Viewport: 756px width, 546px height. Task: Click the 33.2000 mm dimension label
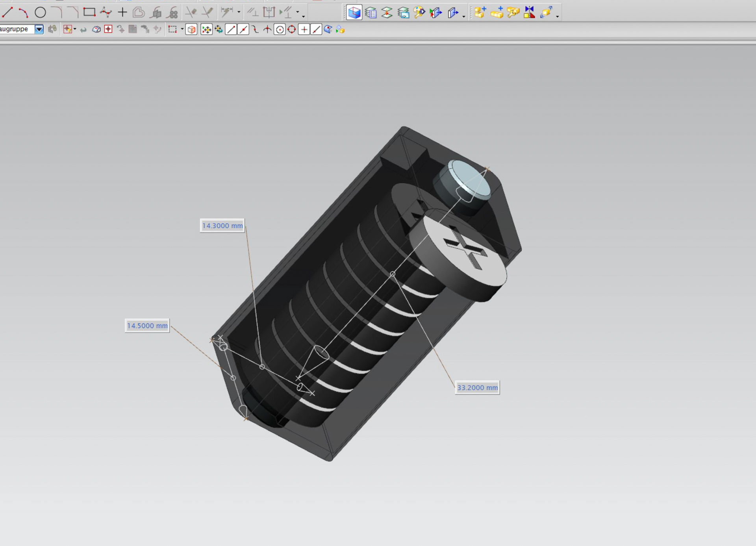pos(477,387)
